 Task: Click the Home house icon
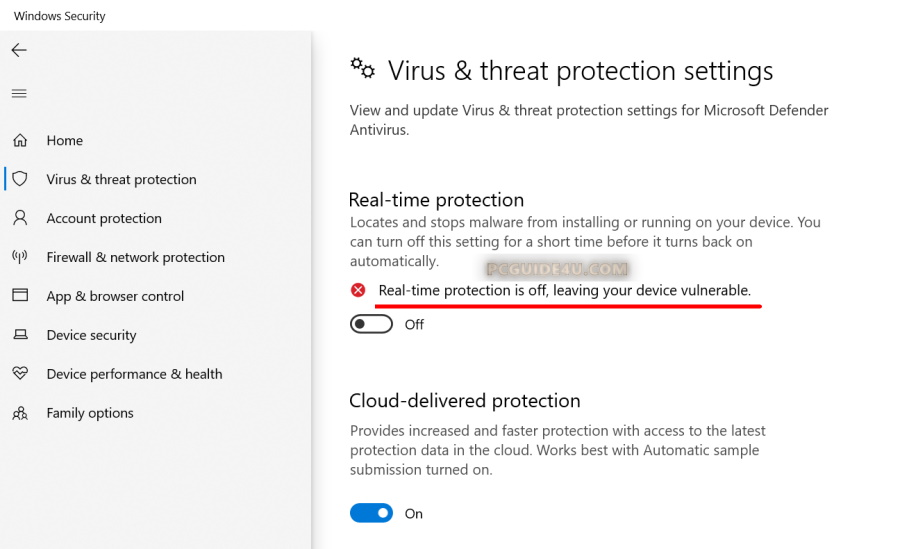pyautogui.click(x=20, y=141)
